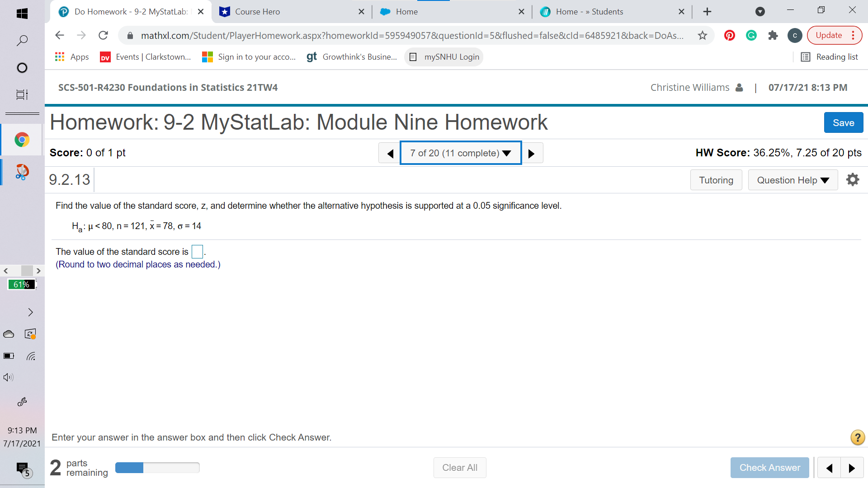Click the Check Answer button
Viewport: 868px width, 488px height.
[769, 467]
